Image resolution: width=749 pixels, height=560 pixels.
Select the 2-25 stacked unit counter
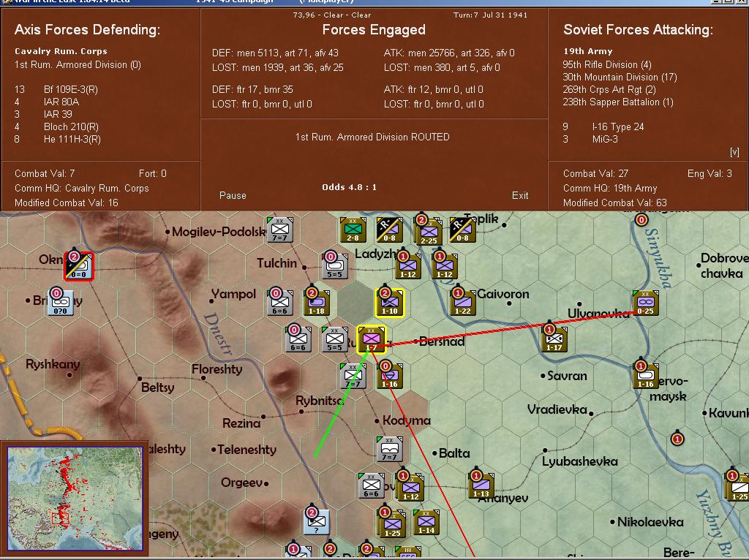click(429, 232)
